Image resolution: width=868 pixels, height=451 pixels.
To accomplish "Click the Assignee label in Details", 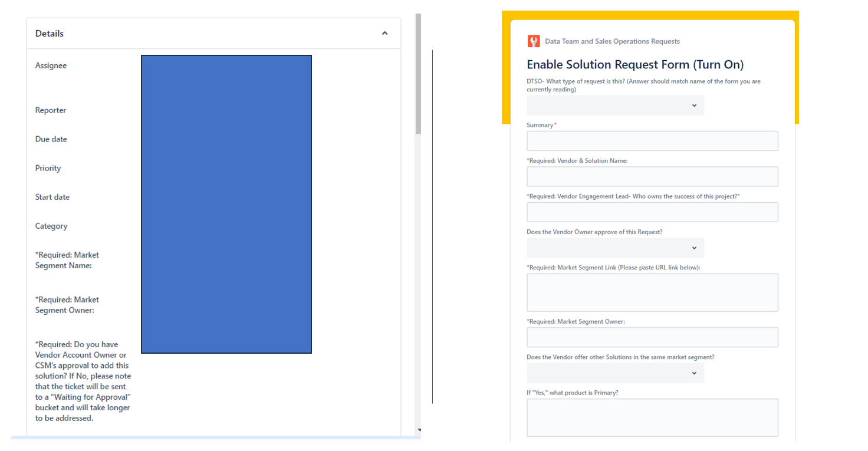I will click(x=51, y=65).
